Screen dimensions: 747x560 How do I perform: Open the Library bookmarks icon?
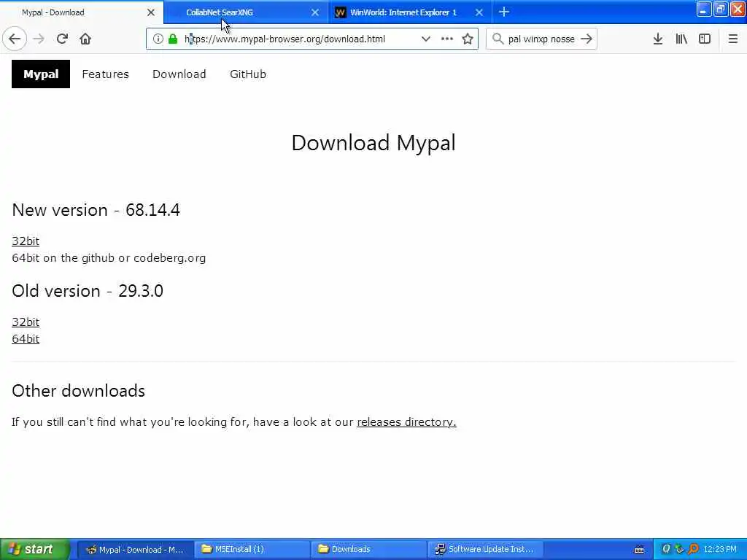681,39
